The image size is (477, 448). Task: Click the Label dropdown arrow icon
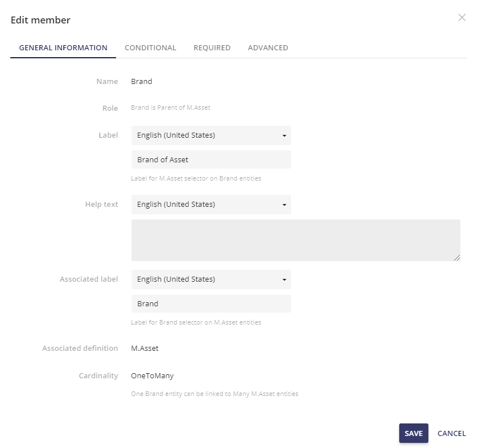(284, 135)
